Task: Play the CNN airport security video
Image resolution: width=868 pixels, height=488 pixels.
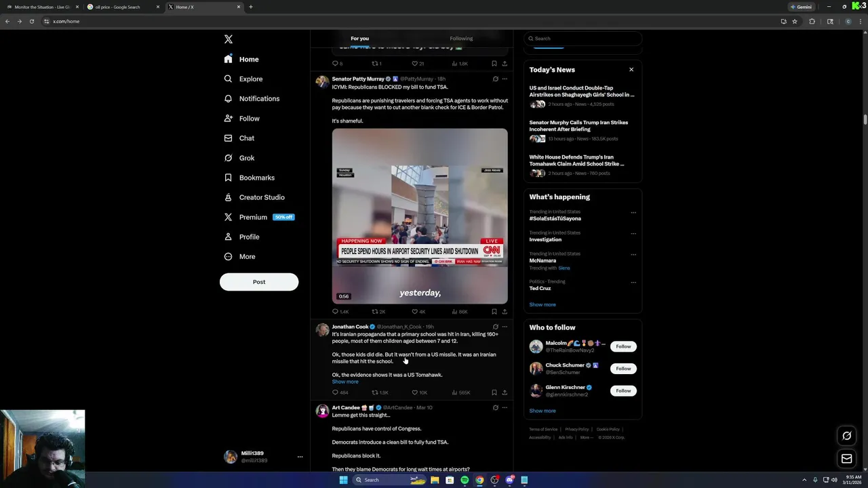Action: click(420, 216)
